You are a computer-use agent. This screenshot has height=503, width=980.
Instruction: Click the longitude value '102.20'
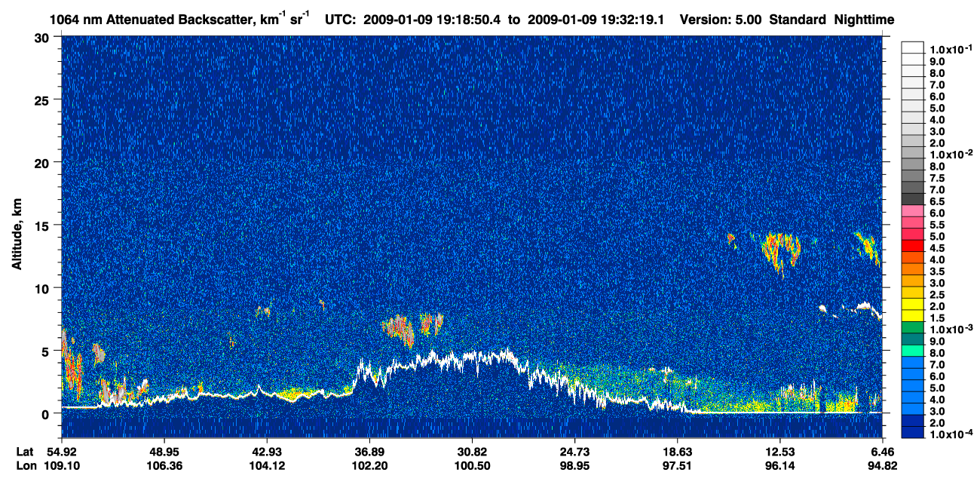(x=369, y=465)
